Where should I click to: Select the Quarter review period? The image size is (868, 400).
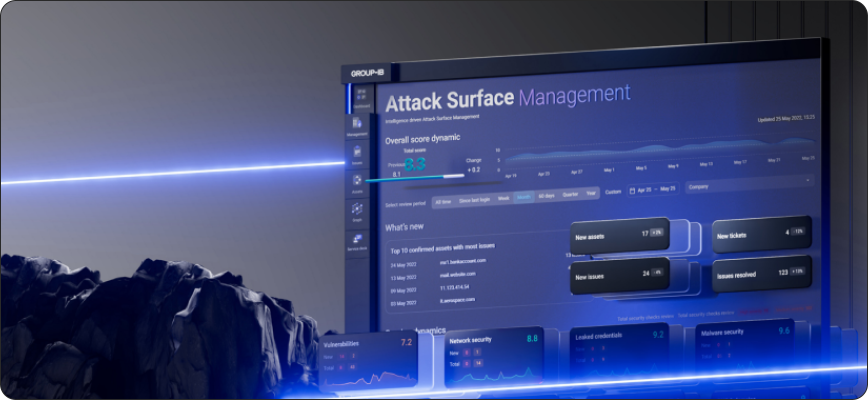(x=570, y=194)
